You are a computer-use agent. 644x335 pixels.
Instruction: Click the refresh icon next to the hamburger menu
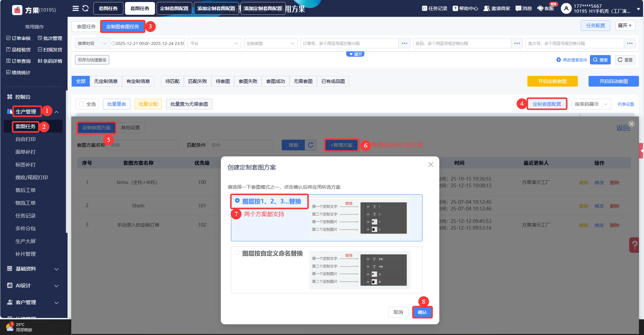pos(85,8)
